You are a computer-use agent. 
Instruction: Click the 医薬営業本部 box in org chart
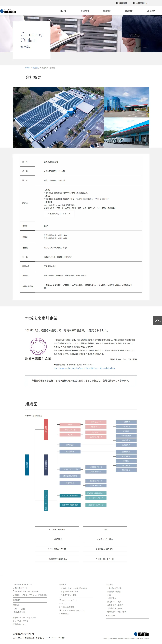pyautogui.click(x=46, y=465)
